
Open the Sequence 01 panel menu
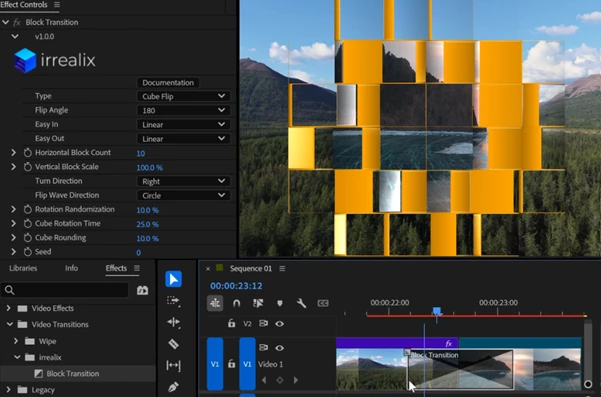[282, 269]
